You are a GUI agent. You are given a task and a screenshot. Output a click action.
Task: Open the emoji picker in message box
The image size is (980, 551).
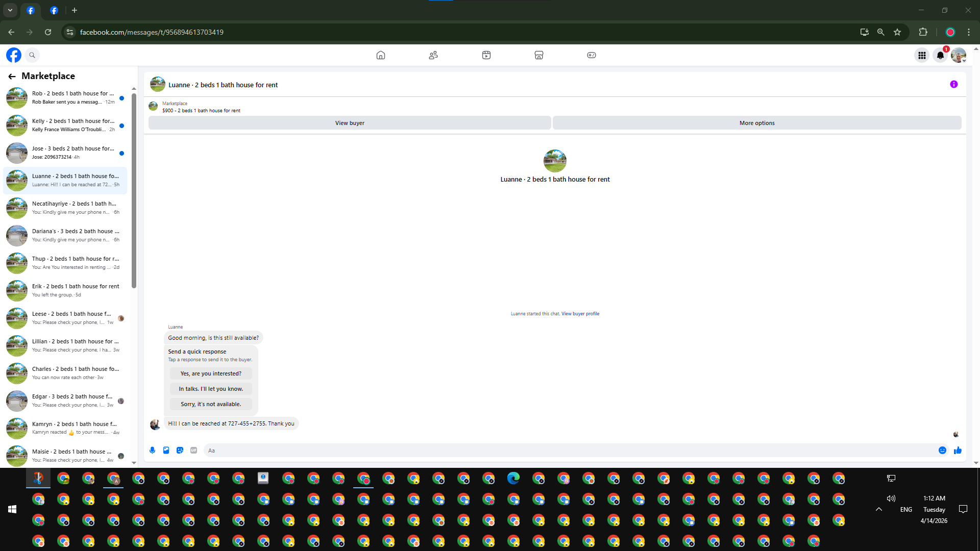[942, 450]
